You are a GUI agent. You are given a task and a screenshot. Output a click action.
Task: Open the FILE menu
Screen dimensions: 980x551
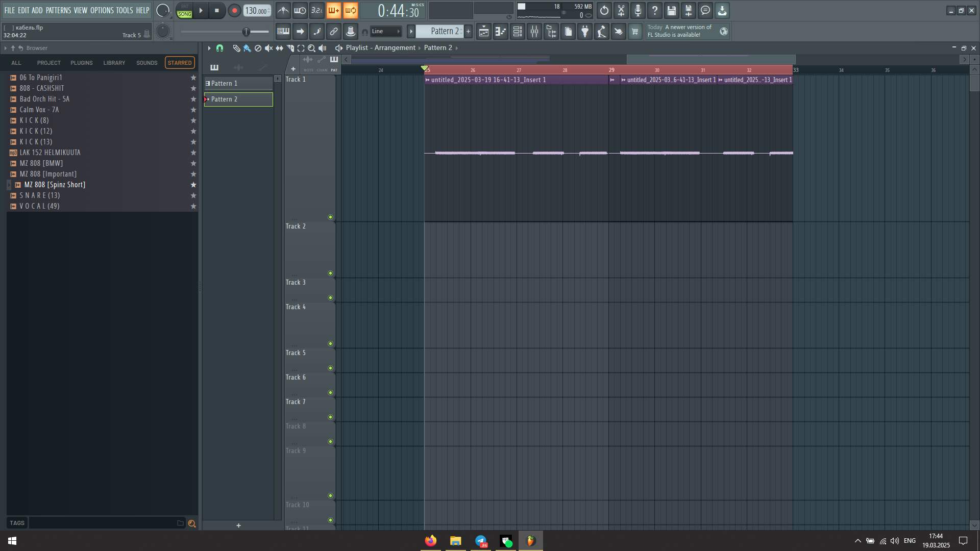pyautogui.click(x=10, y=10)
